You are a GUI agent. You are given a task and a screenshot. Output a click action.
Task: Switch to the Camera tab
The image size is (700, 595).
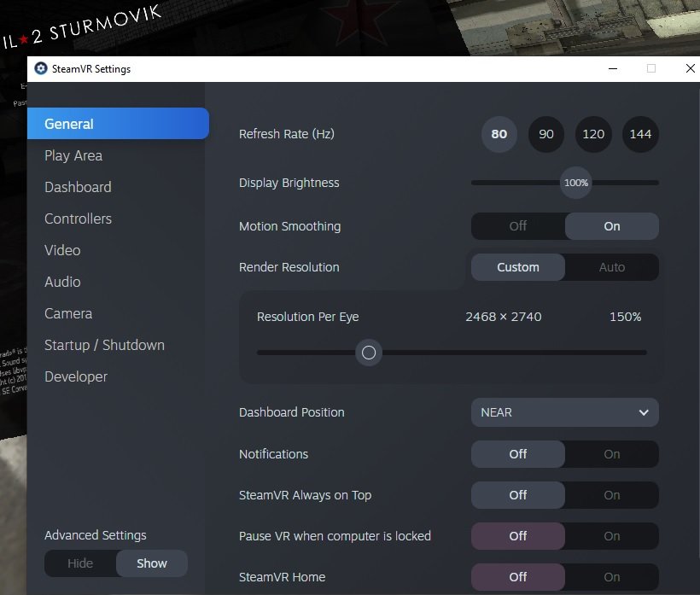point(68,314)
